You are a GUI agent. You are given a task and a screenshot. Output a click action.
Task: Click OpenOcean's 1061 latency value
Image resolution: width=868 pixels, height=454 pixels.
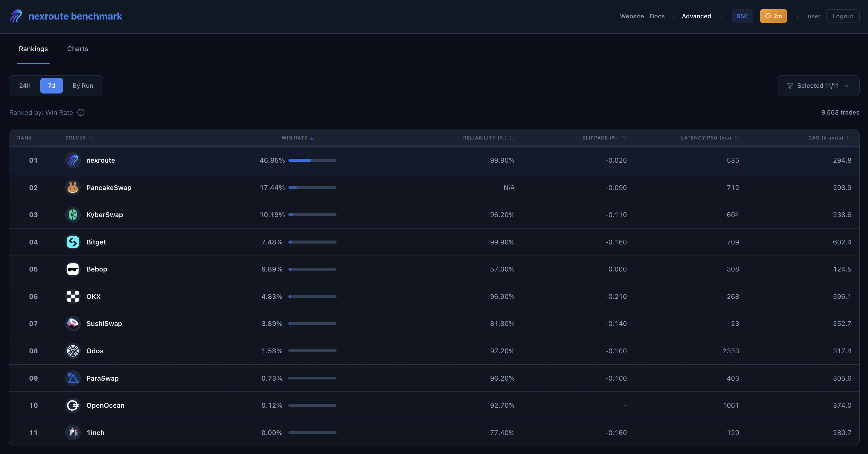tap(731, 406)
